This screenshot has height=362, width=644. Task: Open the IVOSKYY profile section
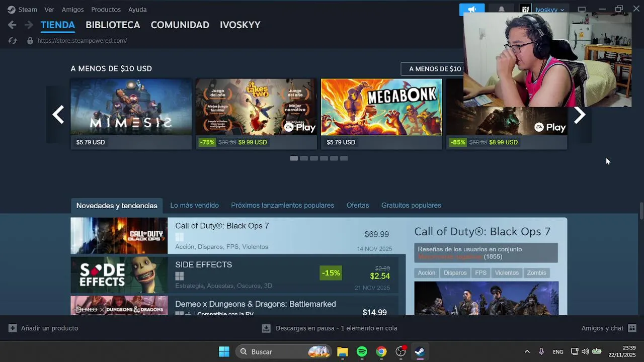[240, 25]
